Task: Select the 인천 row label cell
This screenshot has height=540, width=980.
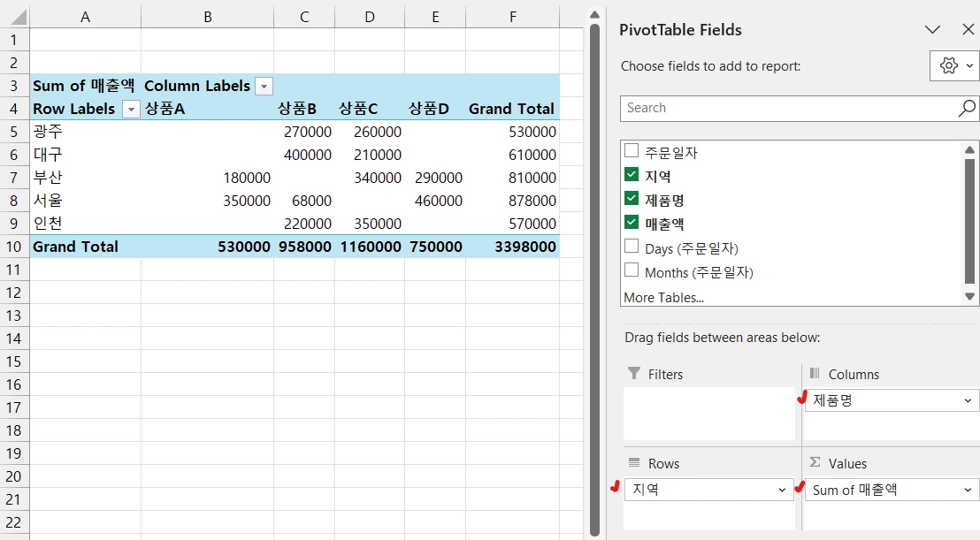Action: 86,224
